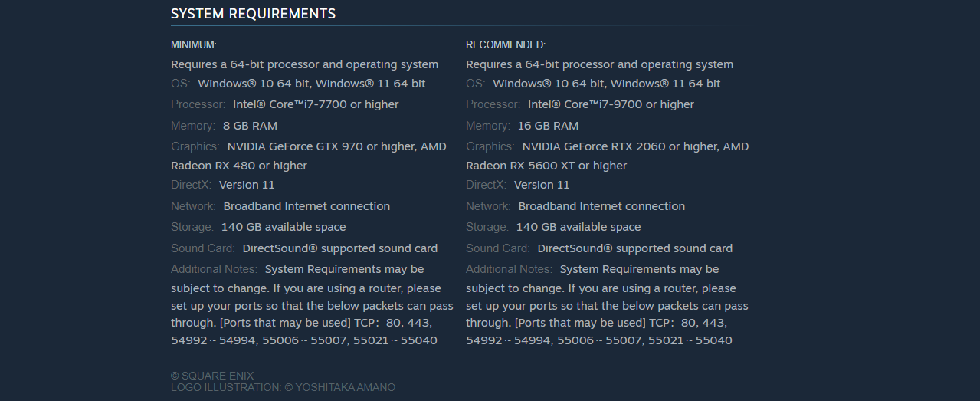
Task: Click Additional Notes label under Minimum
Action: [x=214, y=269]
